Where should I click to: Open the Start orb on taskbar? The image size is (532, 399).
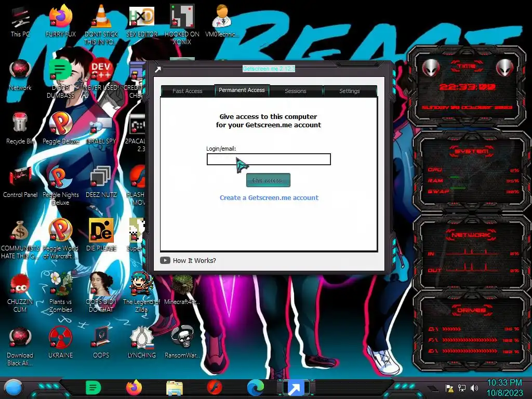(x=14, y=388)
